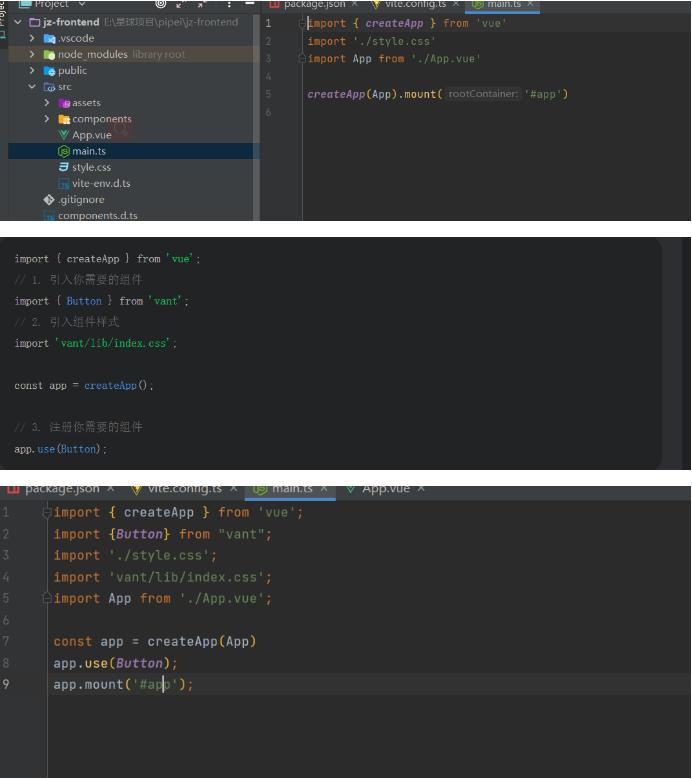Click 'const app = createApp(App)' on line 7
Image resolution: width=692 pixels, height=779 pixels.
coord(154,641)
